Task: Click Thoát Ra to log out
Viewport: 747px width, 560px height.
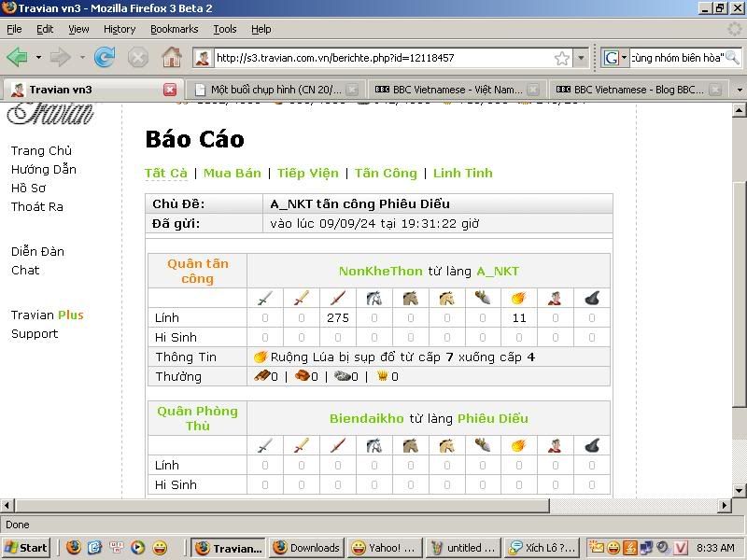Action: click(37, 206)
